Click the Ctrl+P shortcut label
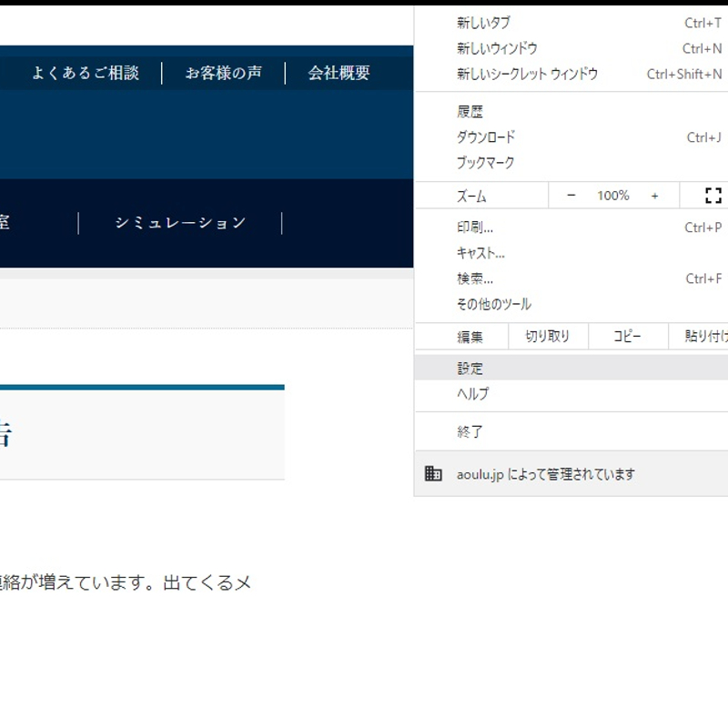 pyautogui.click(x=703, y=227)
